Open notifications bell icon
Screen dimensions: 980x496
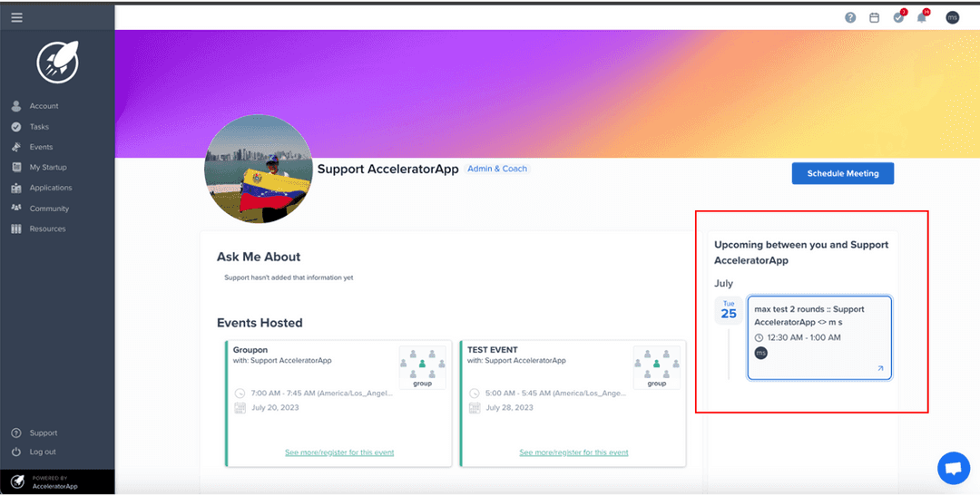tap(923, 17)
